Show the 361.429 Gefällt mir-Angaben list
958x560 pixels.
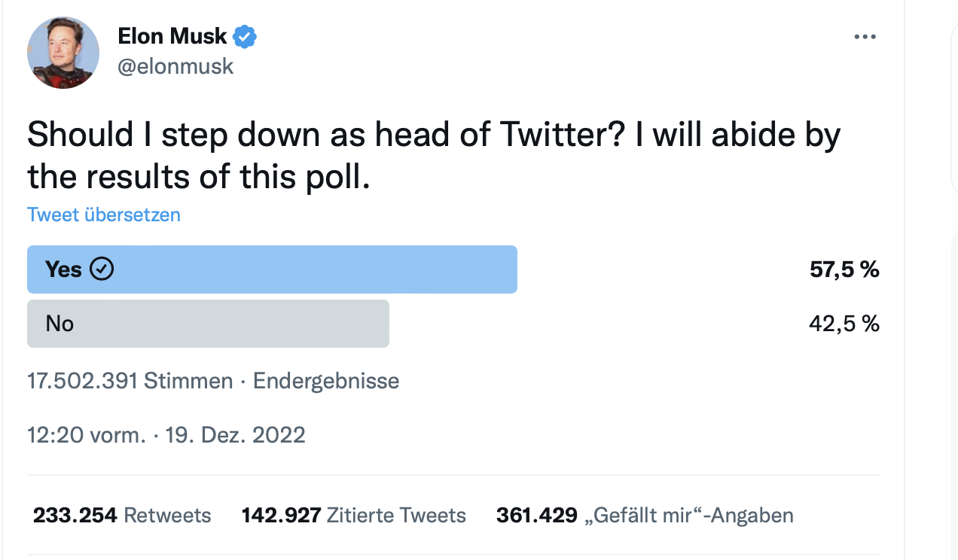645,516
